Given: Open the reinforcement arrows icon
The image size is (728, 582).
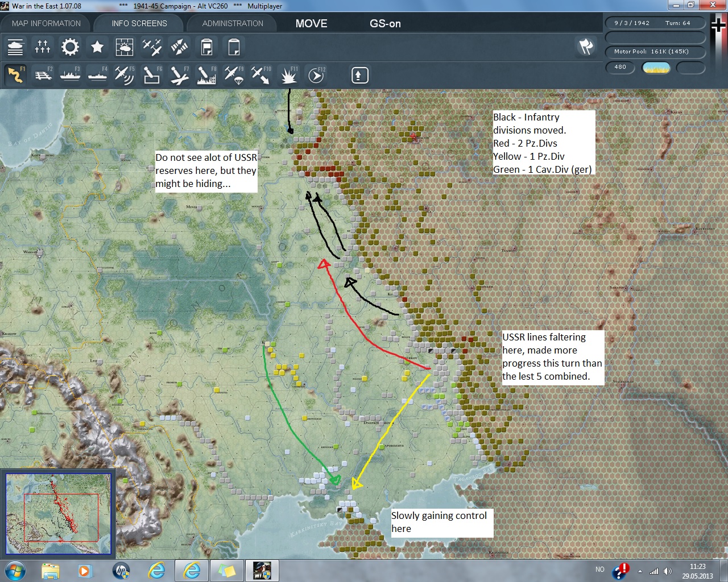Looking at the screenshot, I should tap(179, 47).
